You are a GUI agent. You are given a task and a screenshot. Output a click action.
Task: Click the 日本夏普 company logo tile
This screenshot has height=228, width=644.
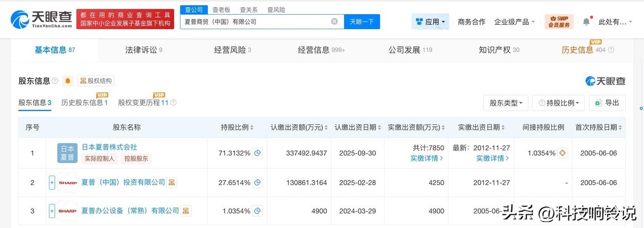tap(67, 153)
